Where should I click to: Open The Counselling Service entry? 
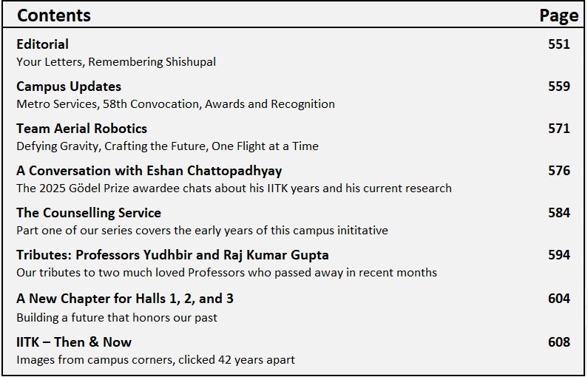88,213
